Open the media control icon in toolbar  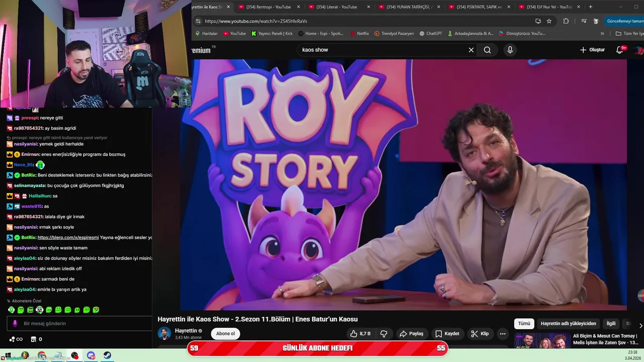[584, 21]
